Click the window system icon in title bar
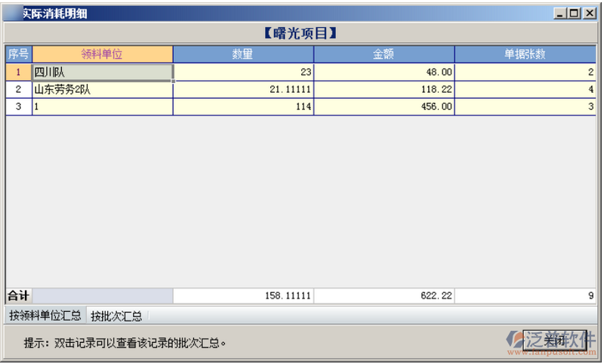 tap(12, 14)
